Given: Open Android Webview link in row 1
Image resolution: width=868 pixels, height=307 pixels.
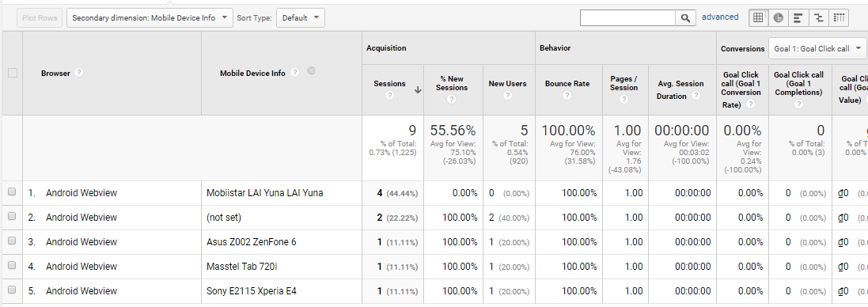Looking at the screenshot, I should tap(81, 193).
